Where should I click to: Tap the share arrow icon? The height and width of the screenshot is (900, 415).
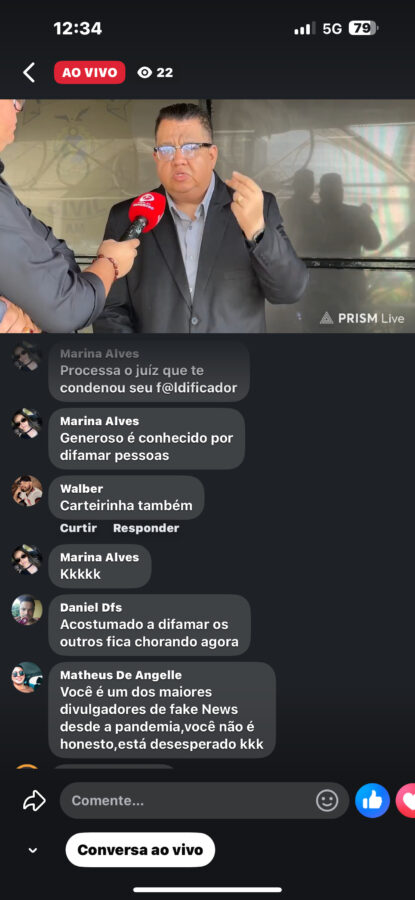(34, 800)
